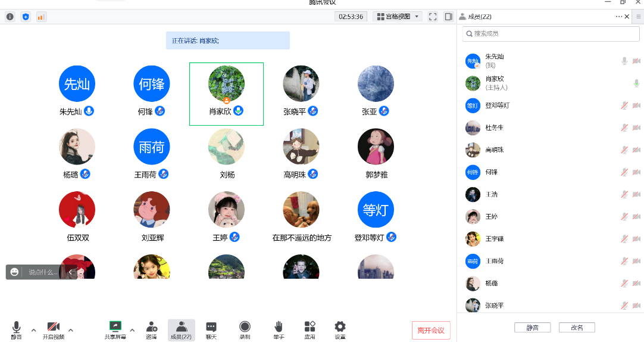Toggle the side panel layout icon

(x=448, y=17)
